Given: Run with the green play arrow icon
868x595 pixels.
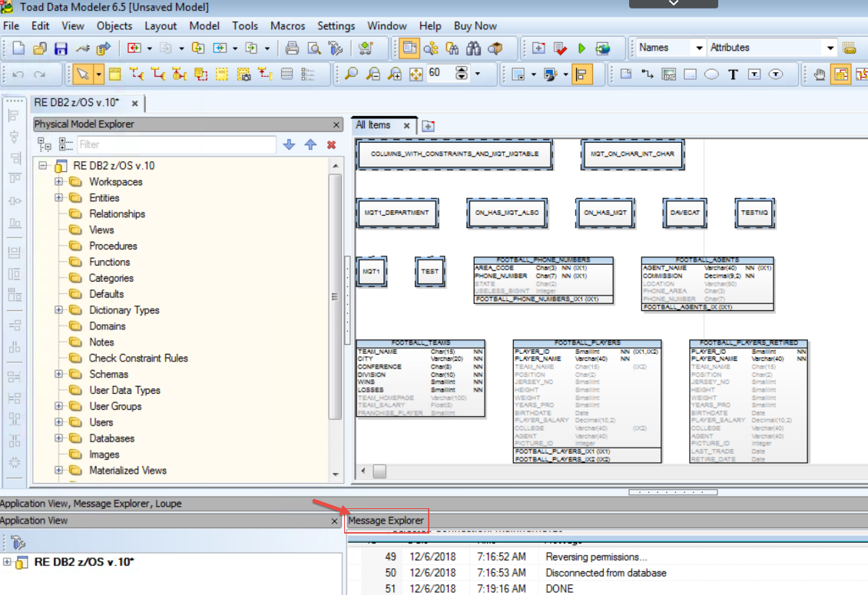Looking at the screenshot, I should point(581,48).
